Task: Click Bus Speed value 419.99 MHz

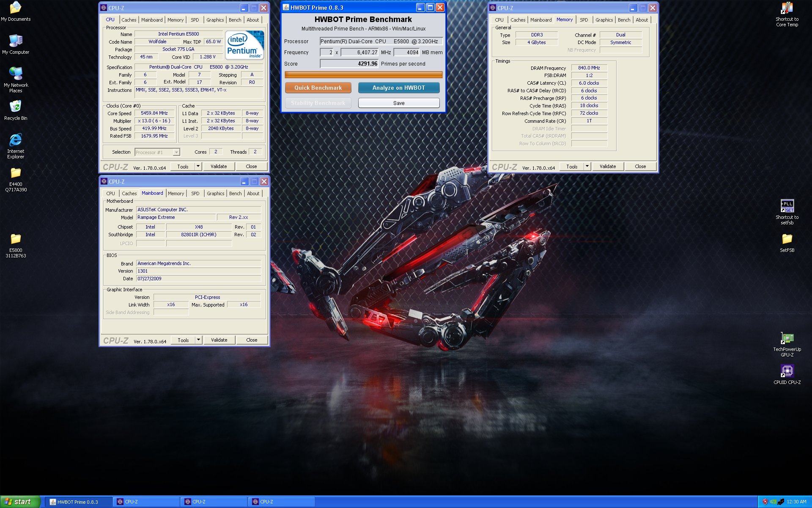Action: click(154, 128)
